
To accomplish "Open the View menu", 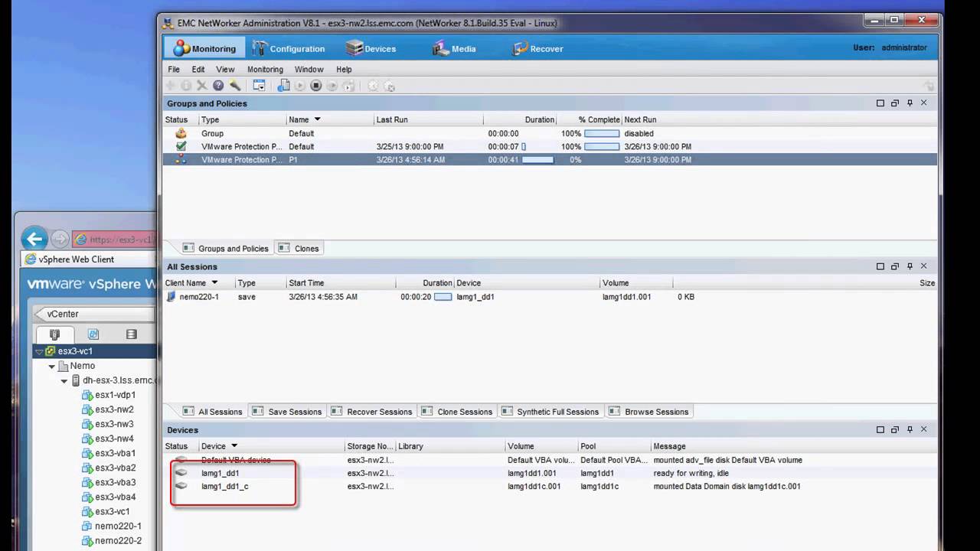I will [x=225, y=69].
